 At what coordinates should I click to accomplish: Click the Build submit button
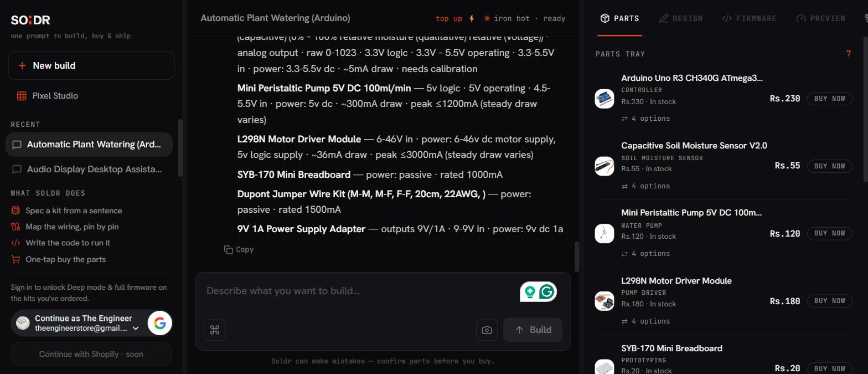coord(533,330)
